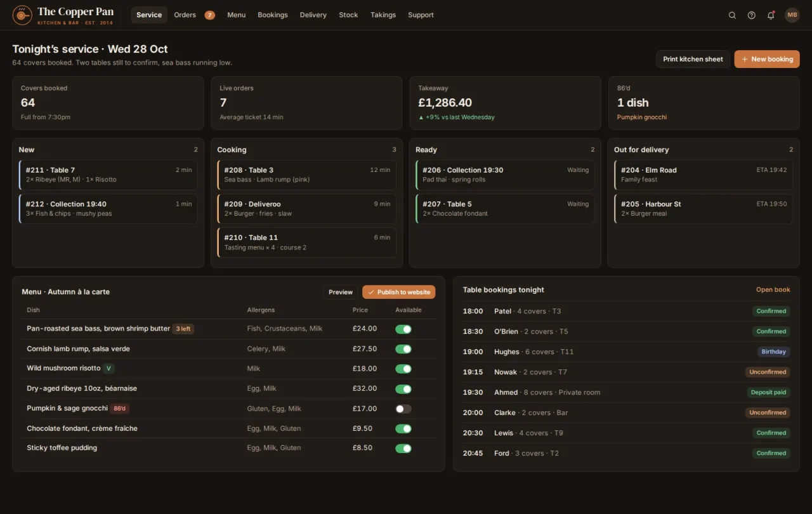Open order #210 Table 11 card

[x=307, y=242]
